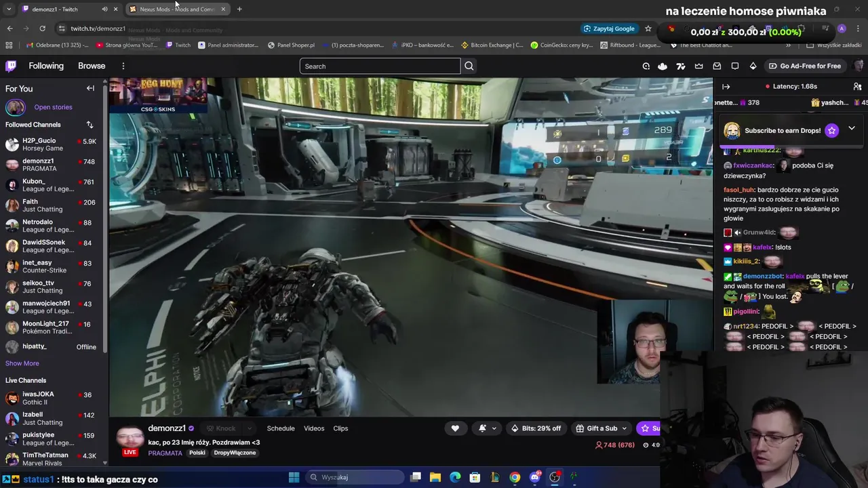Click the Polski stream tag

click(197, 453)
